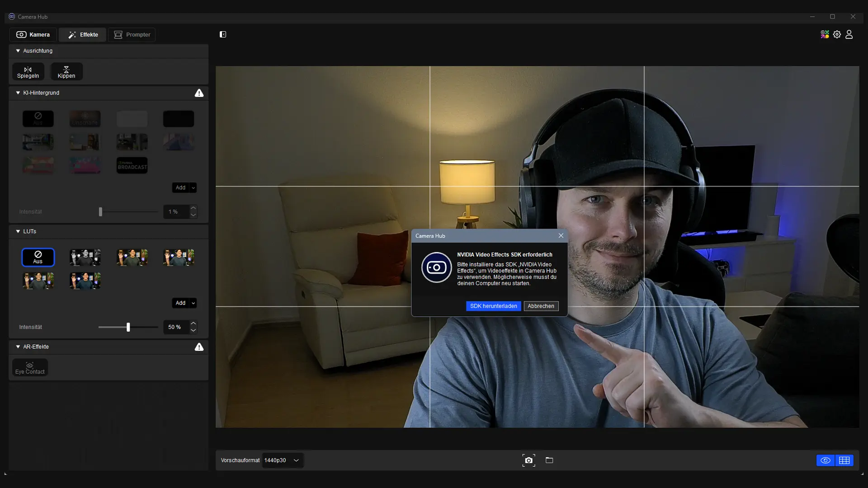The width and height of the screenshot is (868, 488).
Task: Click the Kippen flip icon button
Action: (x=66, y=72)
